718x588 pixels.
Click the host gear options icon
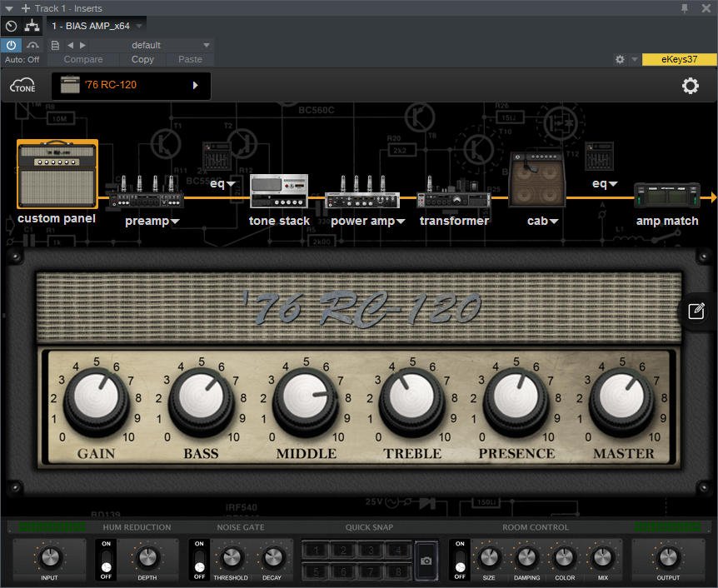(620, 59)
